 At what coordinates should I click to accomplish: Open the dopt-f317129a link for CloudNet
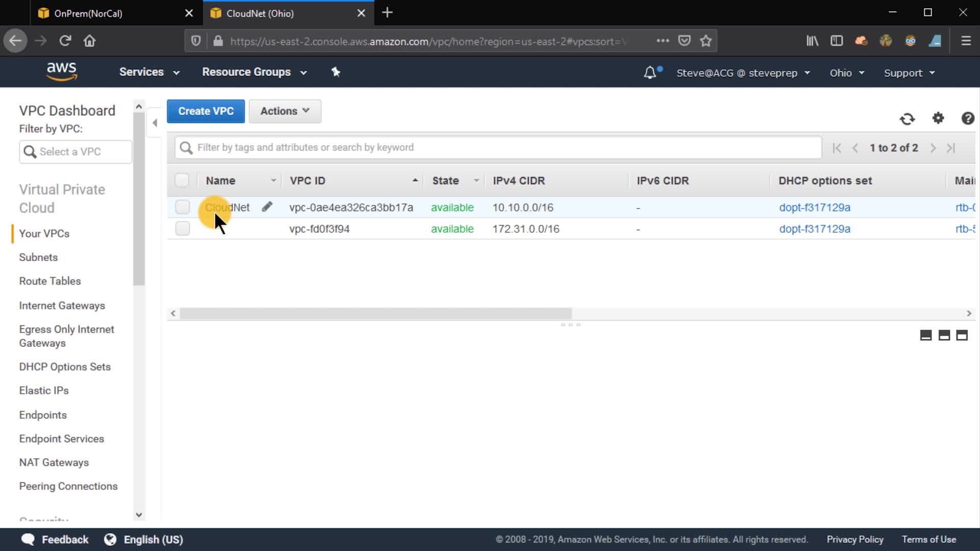click(815, 208)
